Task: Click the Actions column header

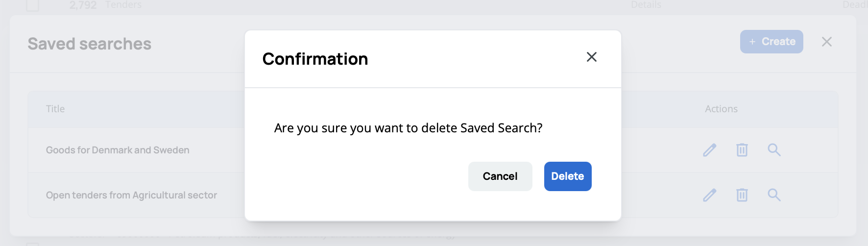Action: [721, 109]
